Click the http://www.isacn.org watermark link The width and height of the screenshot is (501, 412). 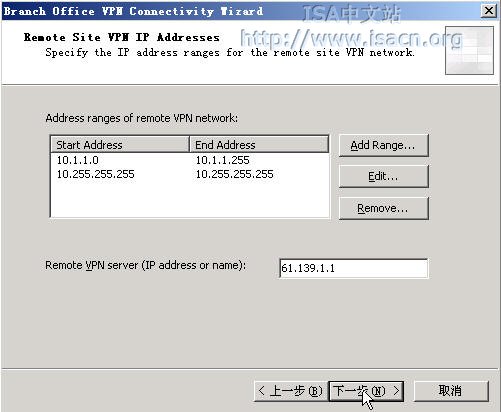tap(351, 38)
